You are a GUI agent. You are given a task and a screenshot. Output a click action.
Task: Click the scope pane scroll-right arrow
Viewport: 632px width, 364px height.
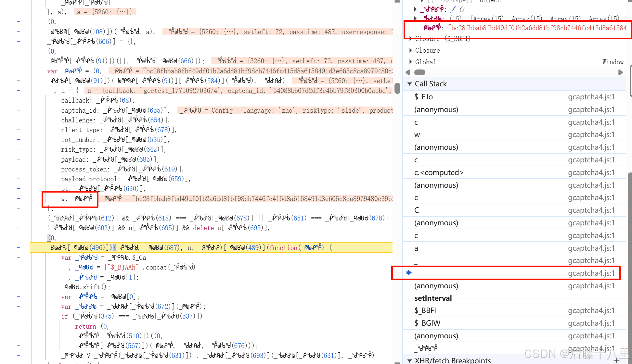620,72
